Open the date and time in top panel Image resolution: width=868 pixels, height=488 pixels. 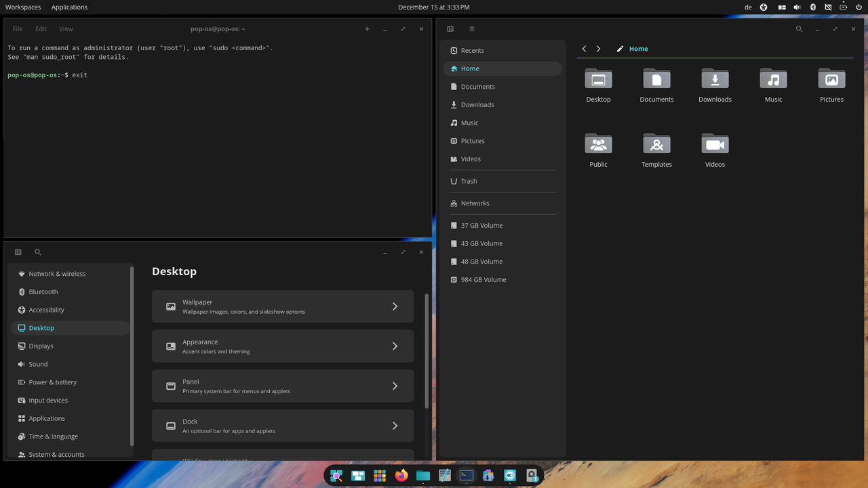(434, 7)
